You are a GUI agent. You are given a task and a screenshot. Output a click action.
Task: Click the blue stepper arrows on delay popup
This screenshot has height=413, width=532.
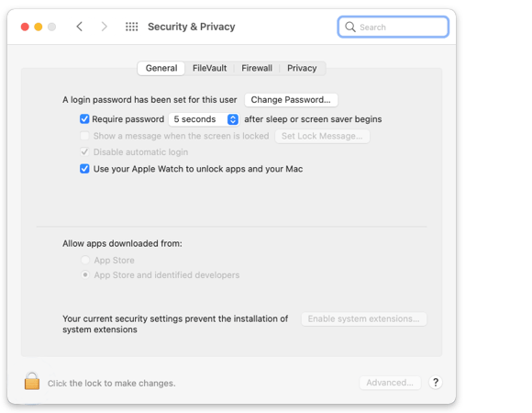[233, 119]
